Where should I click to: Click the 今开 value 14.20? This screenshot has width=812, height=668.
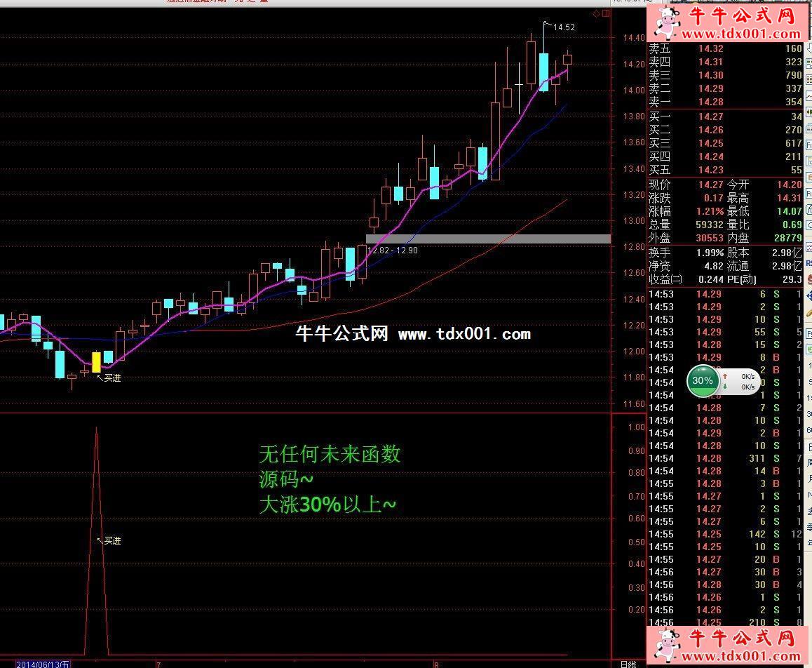pos(790,185)
